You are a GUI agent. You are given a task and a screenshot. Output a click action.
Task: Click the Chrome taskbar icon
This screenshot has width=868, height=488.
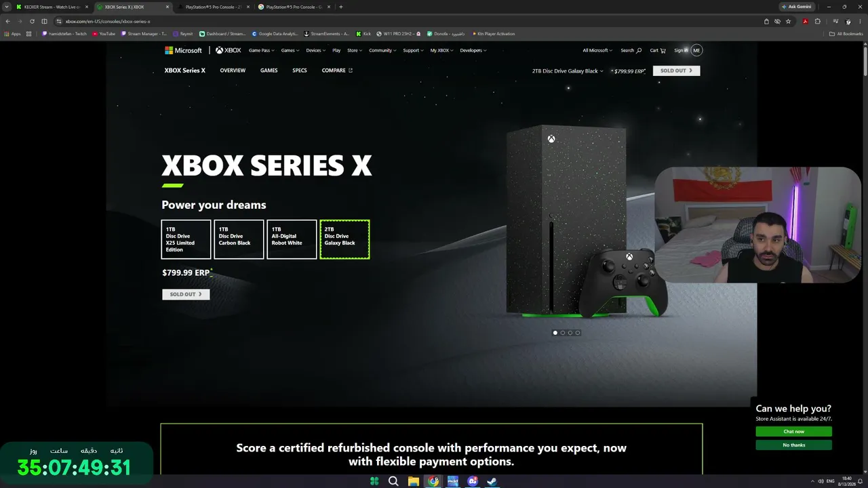pos(433,481)
